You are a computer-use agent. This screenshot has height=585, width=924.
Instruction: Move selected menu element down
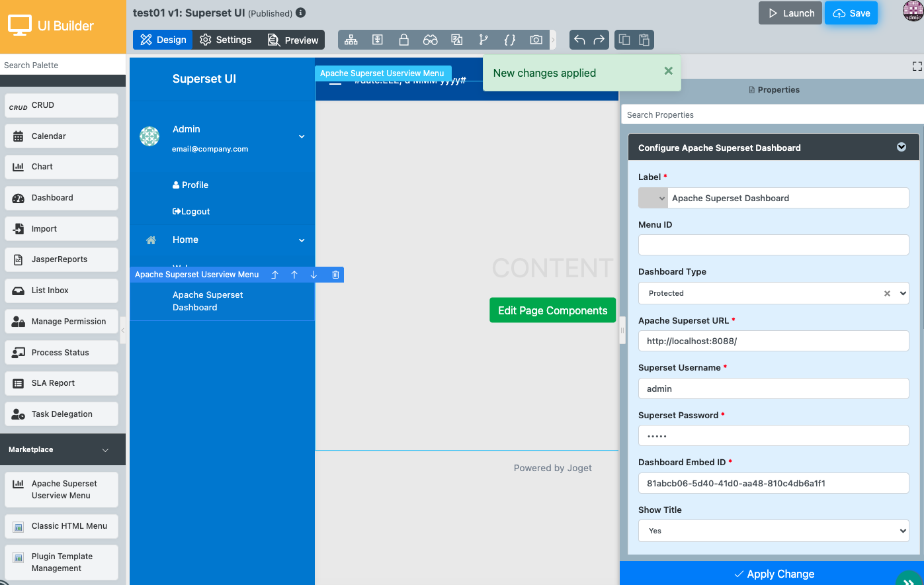tap(314, 275)
